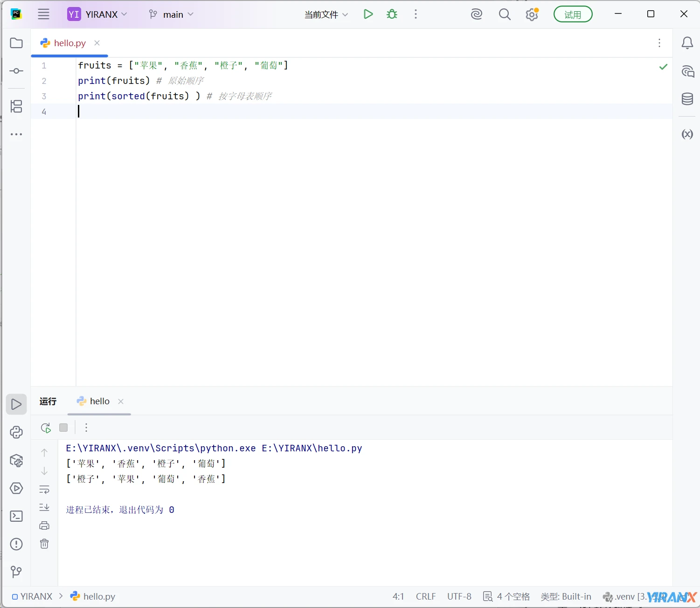
Task: Open line:column 4:1 indicator
Action: pyautogui.click(x=398, y=596)
